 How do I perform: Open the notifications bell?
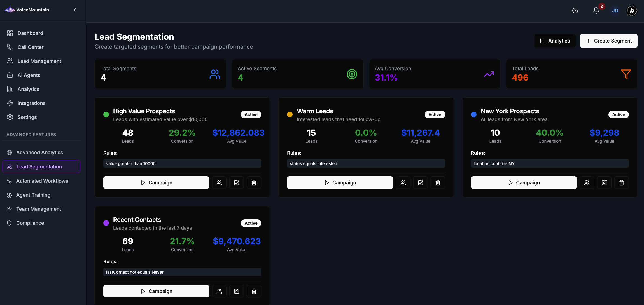pos(596,11)
